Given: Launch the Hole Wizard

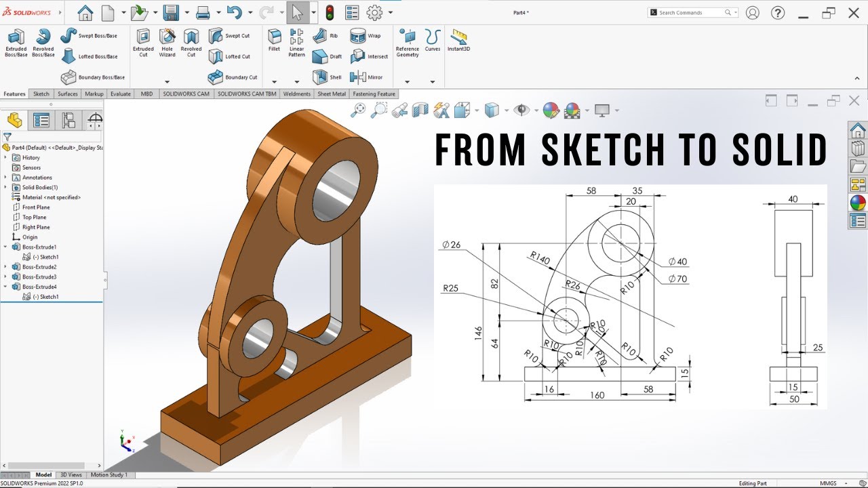Looking at the screenshot, I should [167, 43].
